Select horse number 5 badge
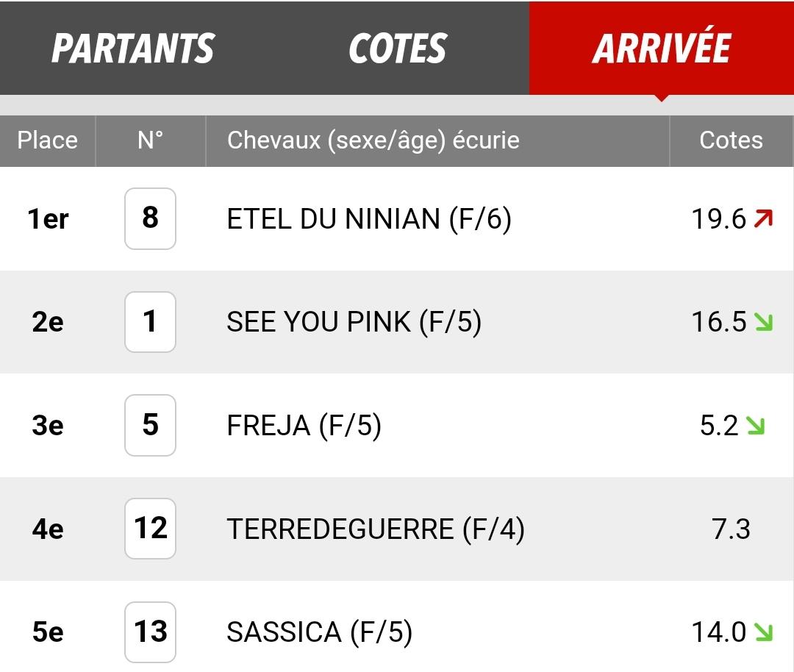This screenshot has height=672, width=794. (x=151, y=425)
